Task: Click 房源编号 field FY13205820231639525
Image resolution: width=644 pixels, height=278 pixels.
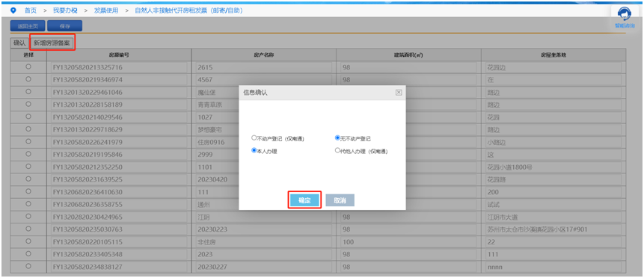Action: point(119,179)
